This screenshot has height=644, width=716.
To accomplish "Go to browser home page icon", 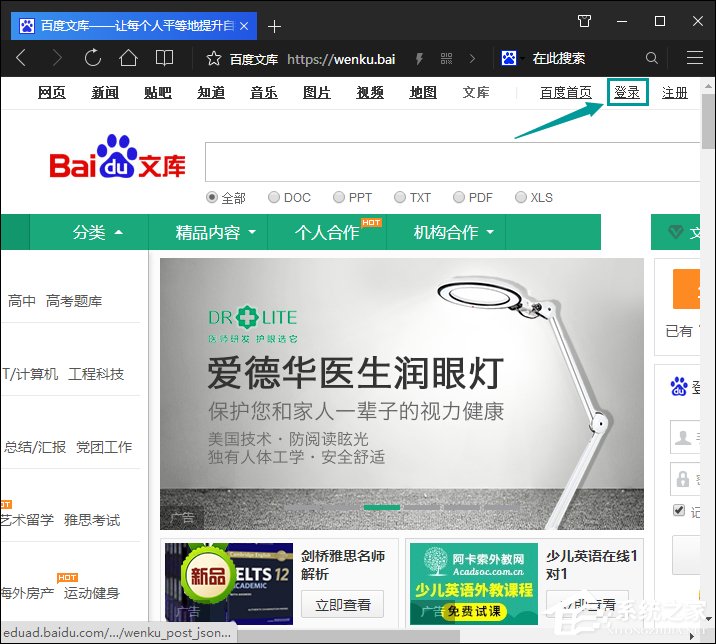I will tap(128, 58).
